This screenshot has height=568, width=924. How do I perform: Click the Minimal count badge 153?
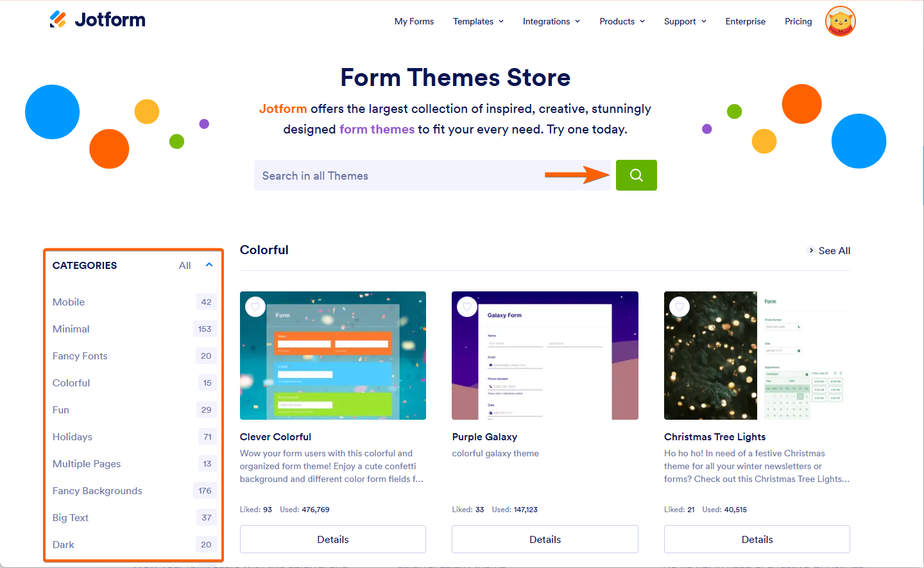pos(205,329)
